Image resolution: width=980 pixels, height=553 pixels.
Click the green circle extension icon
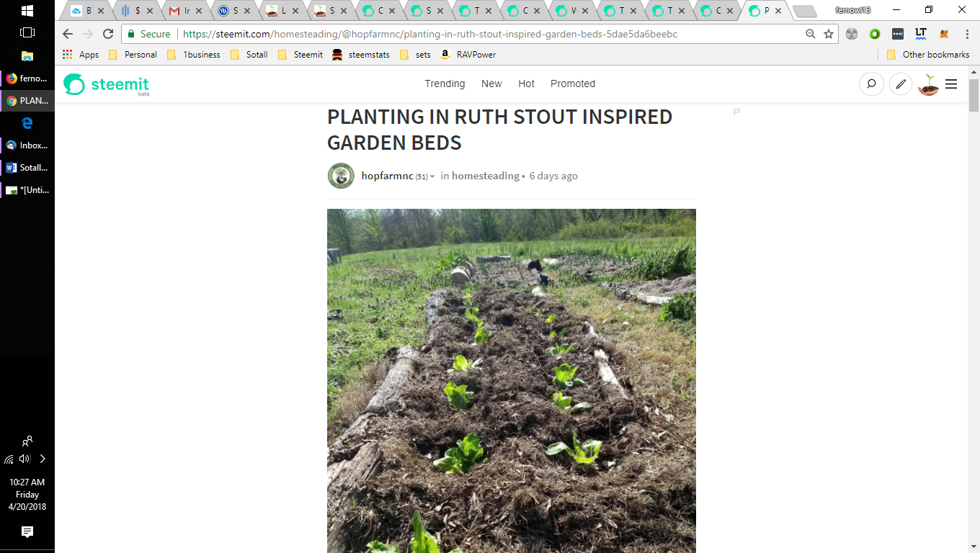[x=875, y=34]
